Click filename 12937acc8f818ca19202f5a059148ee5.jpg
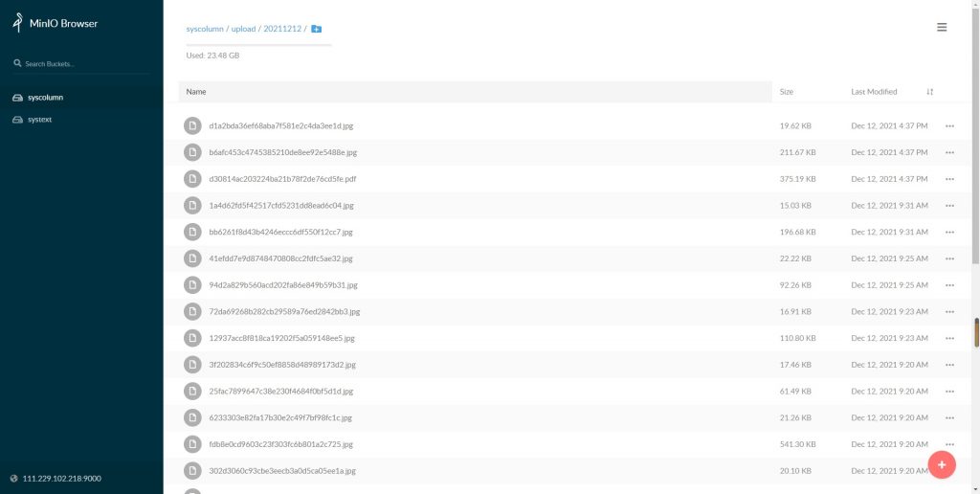 pyautogui.click(x=282, y=338)
